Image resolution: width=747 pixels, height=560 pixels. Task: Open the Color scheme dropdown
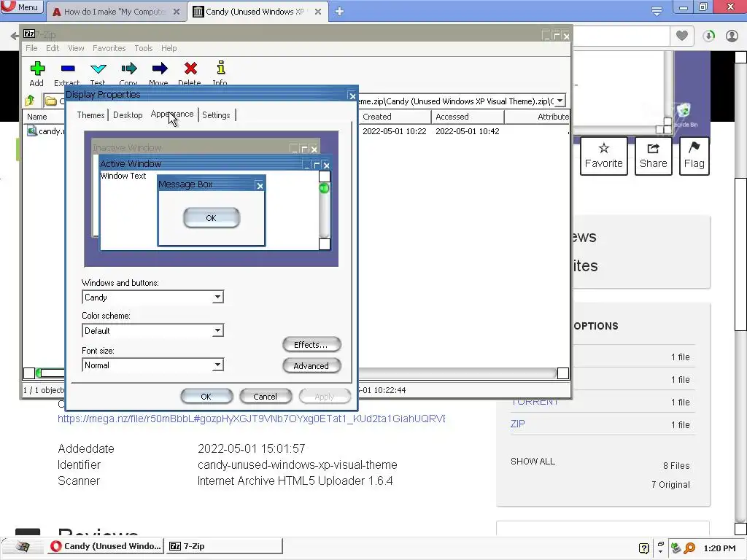point(217,330)
